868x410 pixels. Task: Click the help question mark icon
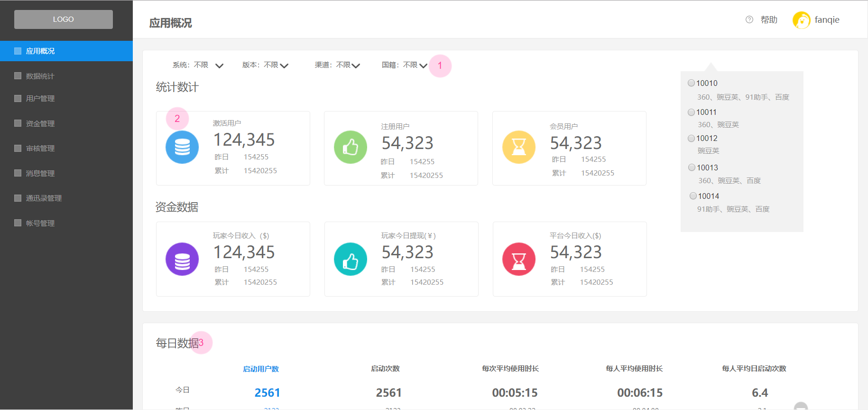click(749, 19)
